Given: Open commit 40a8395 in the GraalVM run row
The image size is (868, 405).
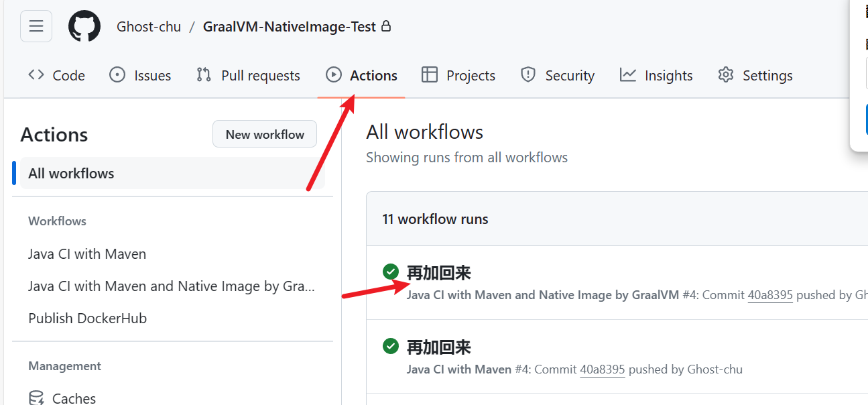Looking at the screenshot, I should (770, 295).
